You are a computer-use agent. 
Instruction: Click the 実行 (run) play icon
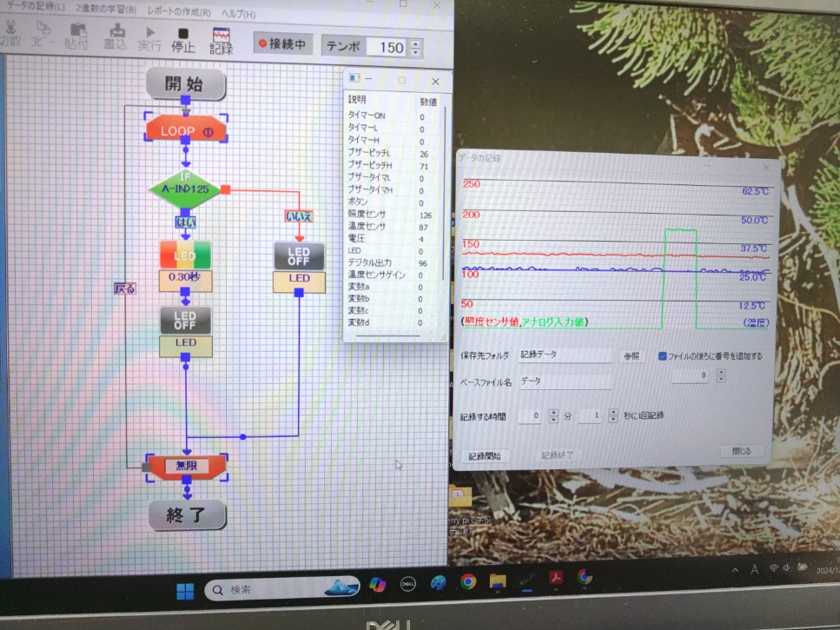[149, 38]
